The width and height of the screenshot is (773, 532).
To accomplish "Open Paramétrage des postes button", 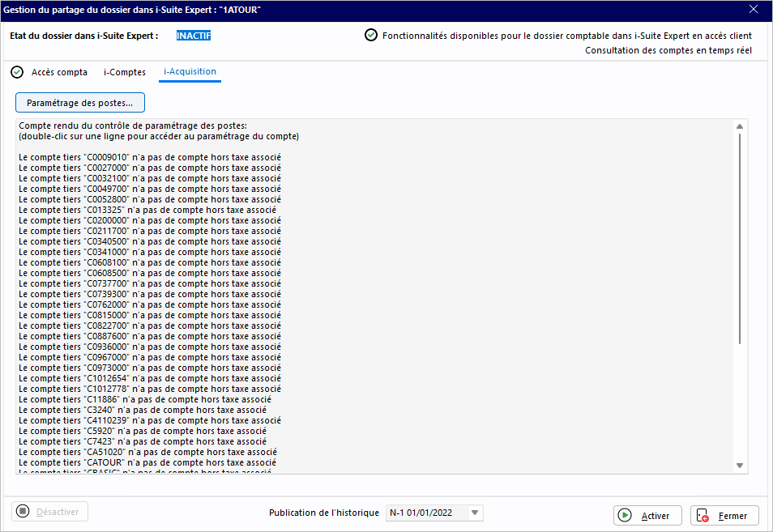I will (80, 103).
